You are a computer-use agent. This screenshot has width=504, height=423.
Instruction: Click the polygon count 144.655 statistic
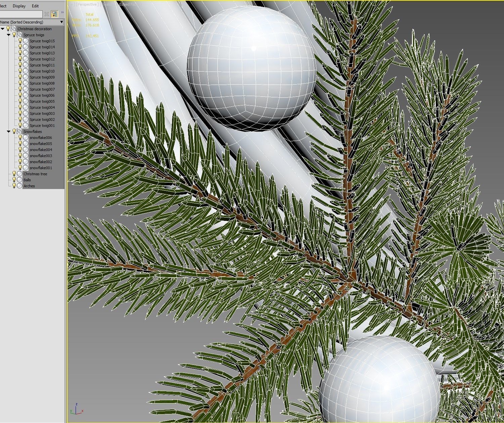click(92, 20)
